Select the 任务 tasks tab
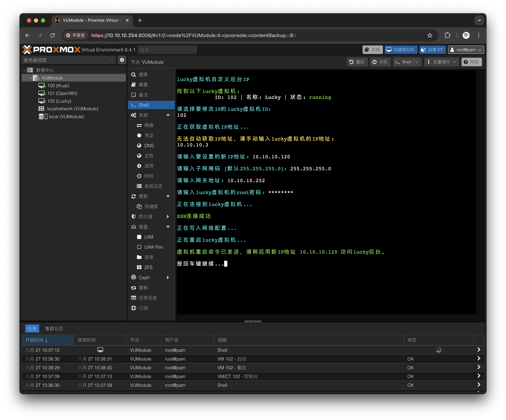The height and width of the screenshot is (420, 506). 32,329
